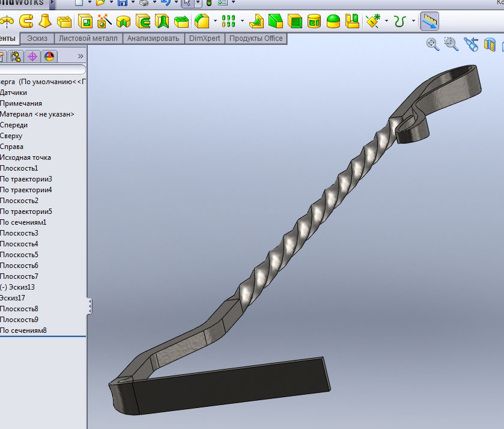Open the DisplayManager color ball icon

pos(49,56)
